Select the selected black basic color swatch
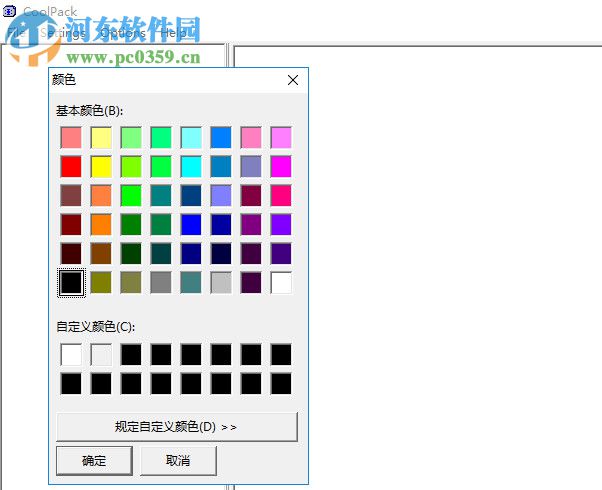The width and height of the screenshot is (602, 490). click(71, 283)
